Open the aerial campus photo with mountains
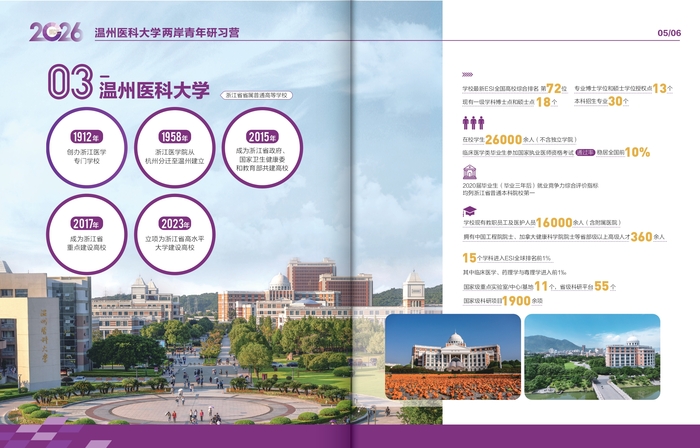 (592, 357)
